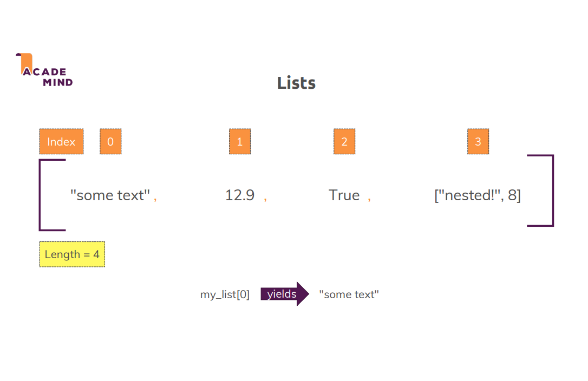This screenshot has height=381, width=588.
Task: Click the opening left list bracket
Action: coord(41,195)
